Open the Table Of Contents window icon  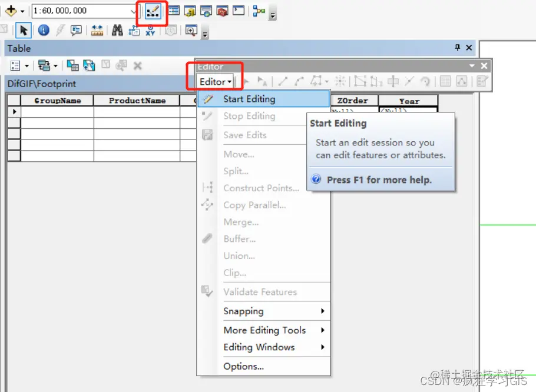pos(174,11)
